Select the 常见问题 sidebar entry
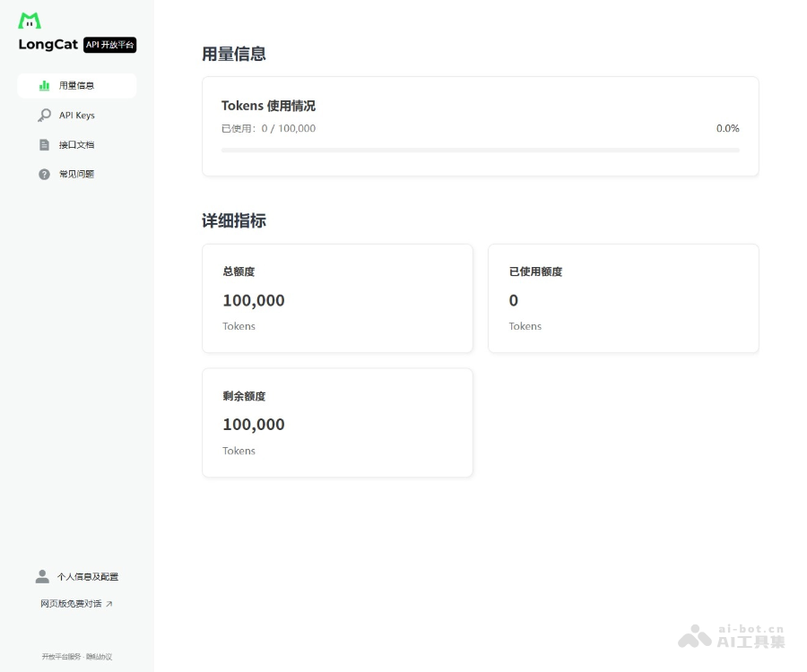The image size is (807, 672). pyautogui.click(x=76, y=175)
